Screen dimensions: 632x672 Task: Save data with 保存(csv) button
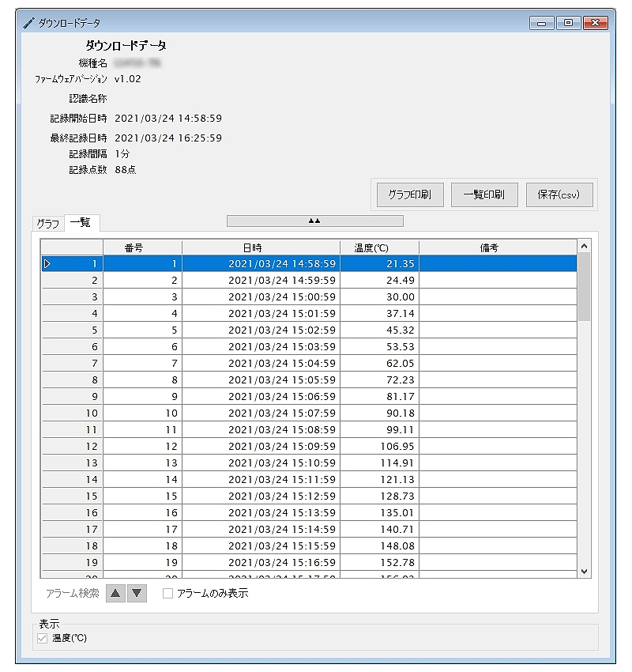pos(559,194)
